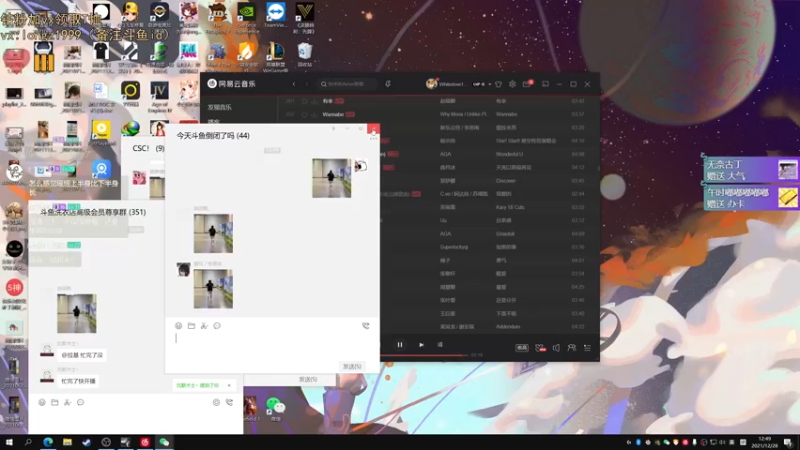Click the Superluckyqi artist name

pyautogui.click(x=454, y=247)
